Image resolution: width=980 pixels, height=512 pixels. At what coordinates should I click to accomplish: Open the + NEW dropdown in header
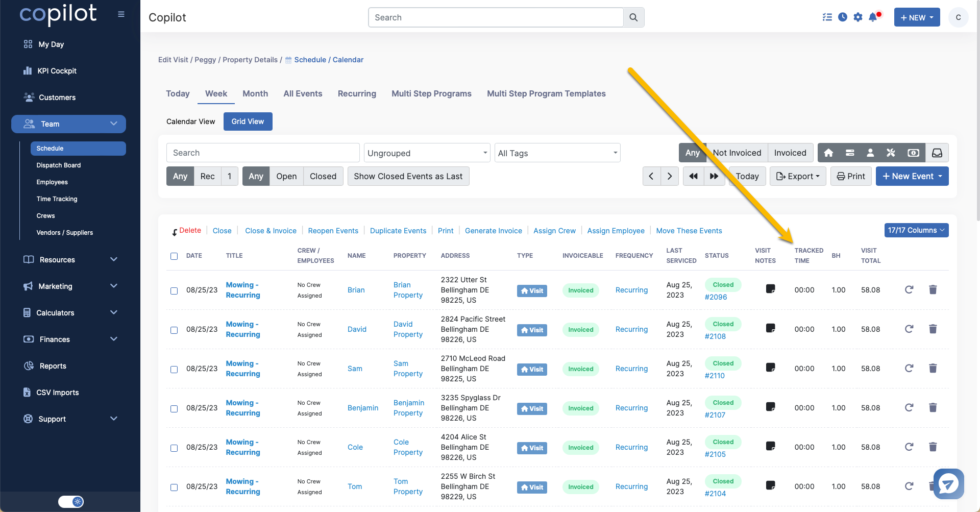(x=917, y=17)
